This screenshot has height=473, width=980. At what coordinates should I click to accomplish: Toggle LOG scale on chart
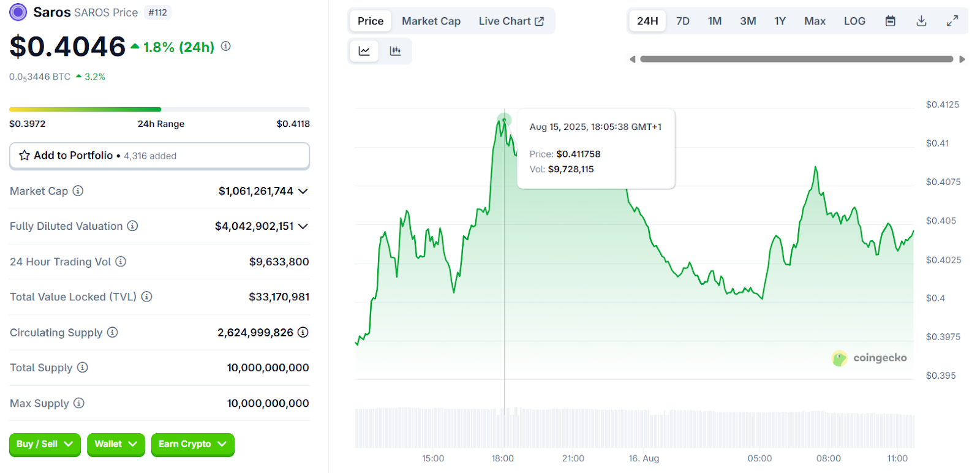tap(854, 21)
